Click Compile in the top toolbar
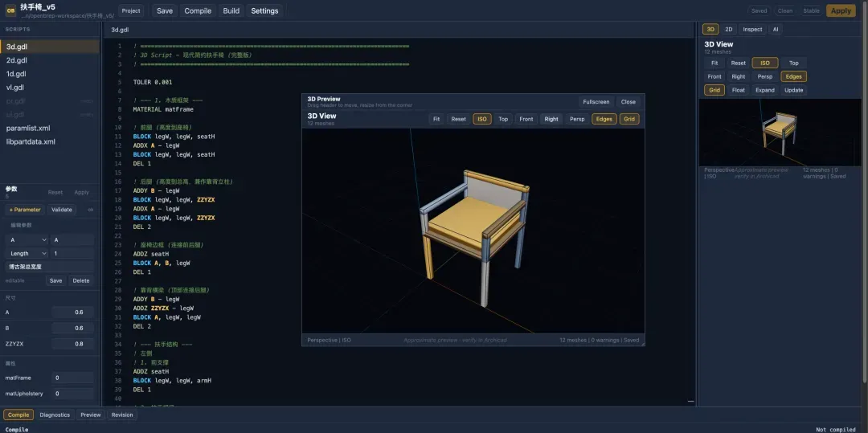Image resolution: width=868 pixels, height=433 pixels. [x=199, y=10]
